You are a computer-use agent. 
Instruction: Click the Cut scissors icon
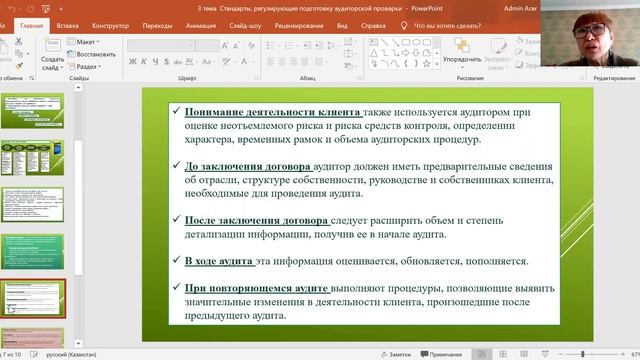pos(18,41)
